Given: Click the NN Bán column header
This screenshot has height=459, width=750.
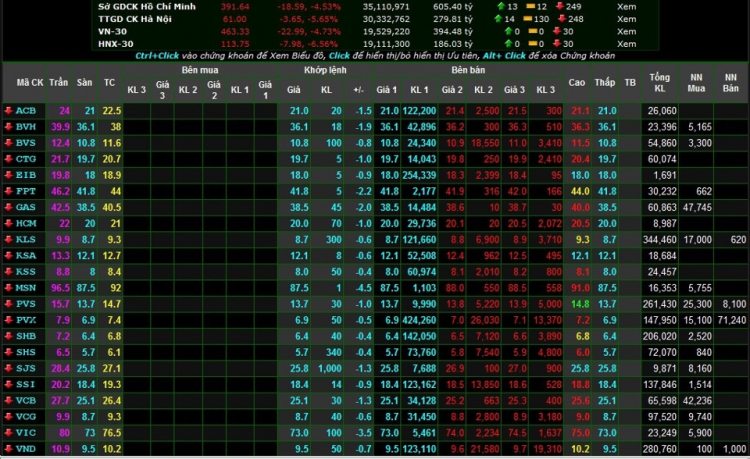Looking at the screenshot, I should point(730,83).
